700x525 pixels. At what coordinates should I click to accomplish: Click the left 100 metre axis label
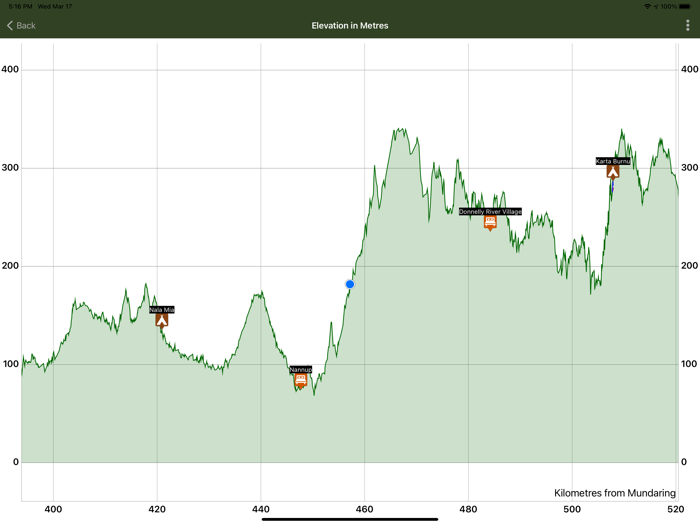11,364
